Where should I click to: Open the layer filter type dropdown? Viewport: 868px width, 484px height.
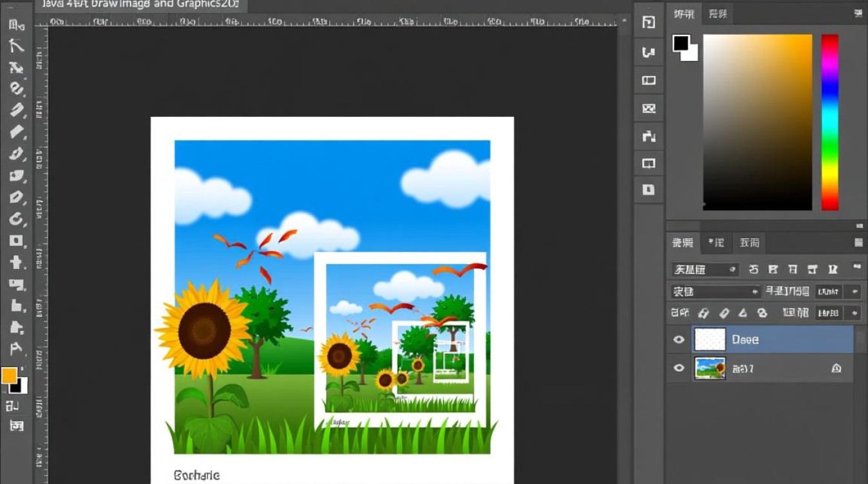point(705,270)
